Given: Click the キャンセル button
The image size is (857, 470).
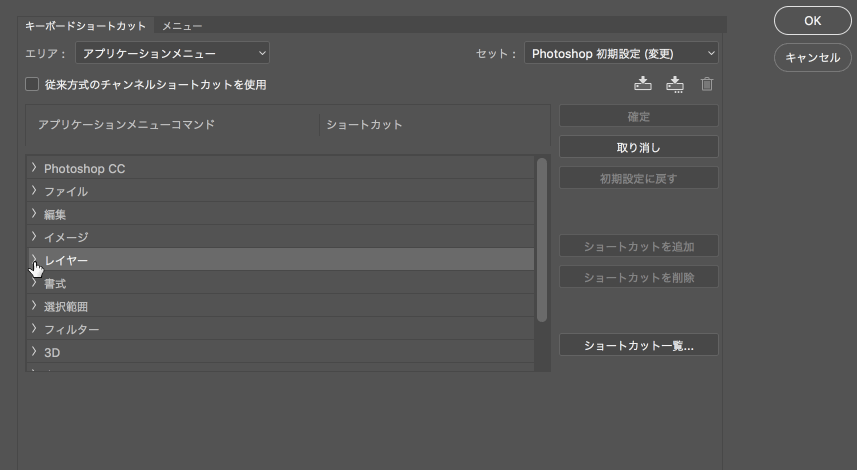Looking at the screenshot, I should [812, 58].
